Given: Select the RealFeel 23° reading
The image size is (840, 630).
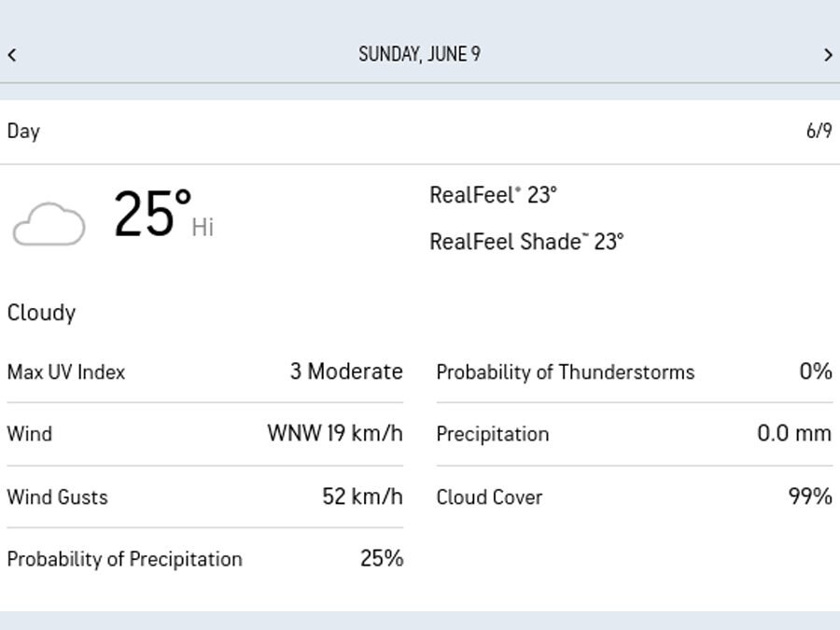Looking at the screenshot, I should coord(493,195).
